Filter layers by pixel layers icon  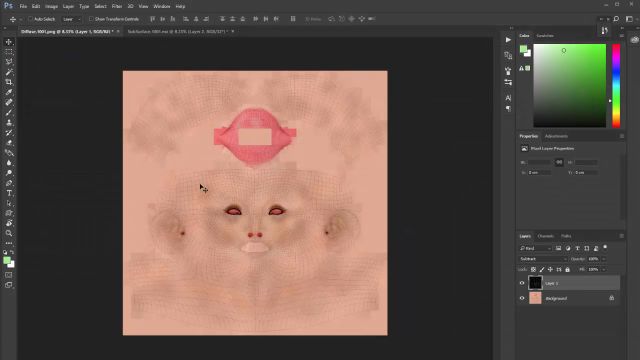click(558, 248)
